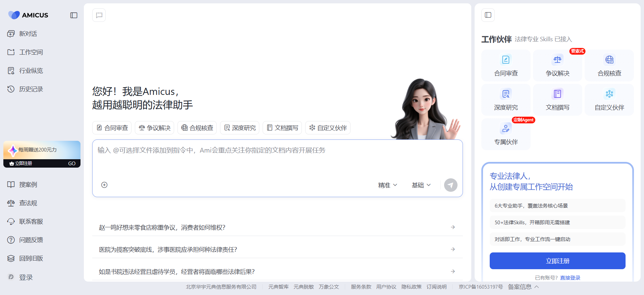This screenshot has height=295, width=644.
Task: Open 合同审查 card in the work partner panel
Action: point(506,66)
